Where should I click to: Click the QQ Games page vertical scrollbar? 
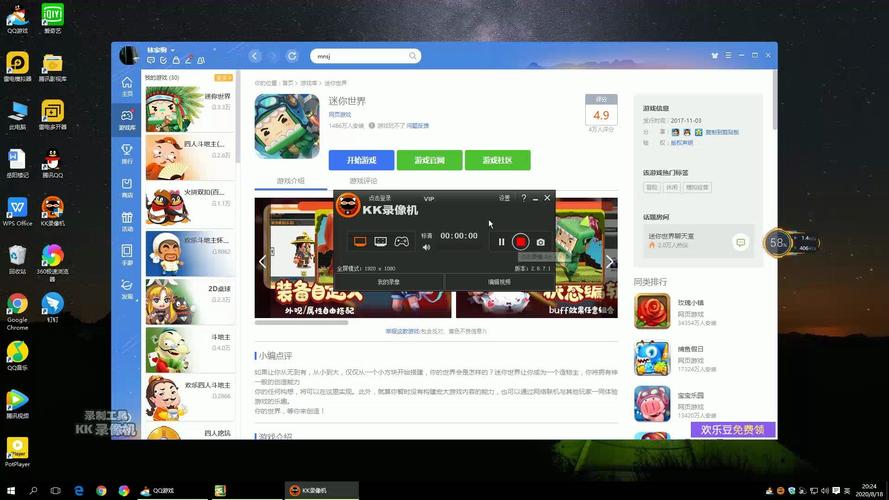tap(774, 100)
